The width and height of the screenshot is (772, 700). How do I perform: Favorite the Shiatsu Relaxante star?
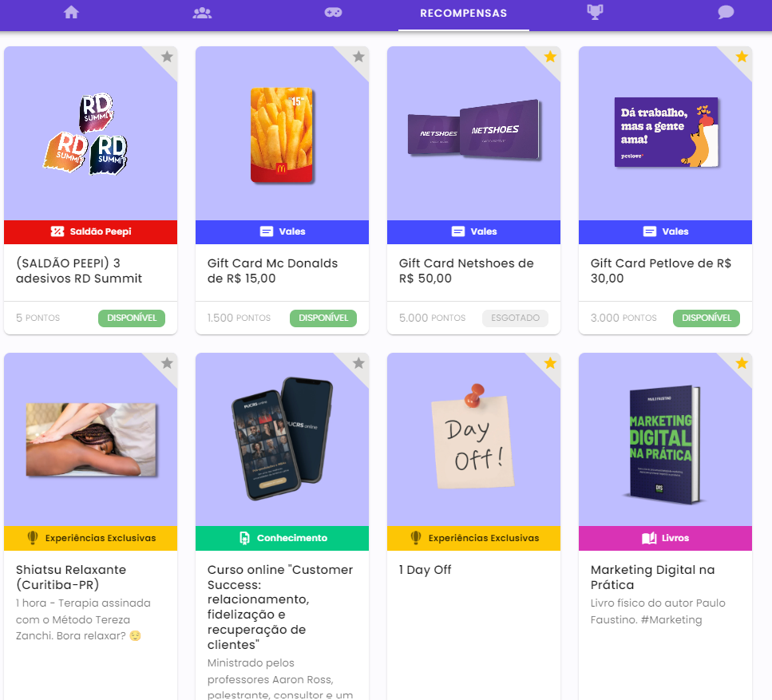point(167,363)
